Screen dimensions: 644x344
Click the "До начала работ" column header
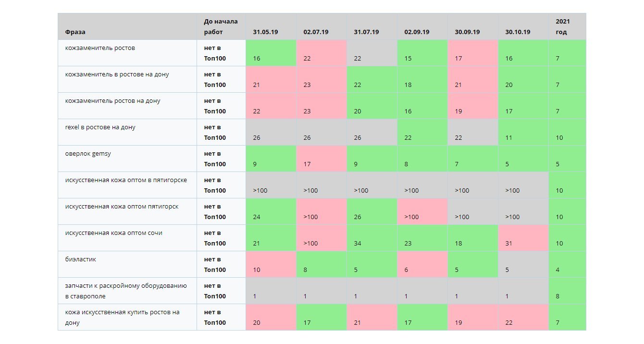point(221,26)
